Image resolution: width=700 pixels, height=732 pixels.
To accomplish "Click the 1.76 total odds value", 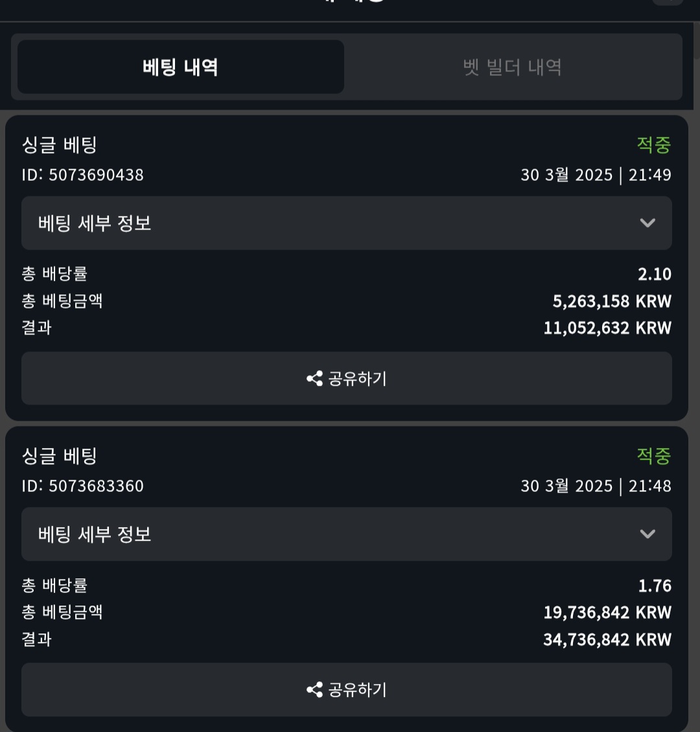I will (654, 586).
